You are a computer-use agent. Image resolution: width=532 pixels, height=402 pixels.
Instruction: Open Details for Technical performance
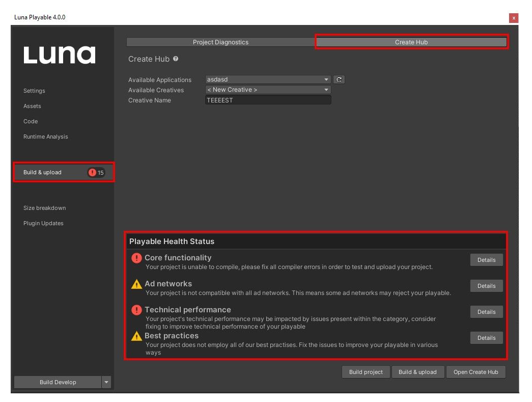click(487, 312)
